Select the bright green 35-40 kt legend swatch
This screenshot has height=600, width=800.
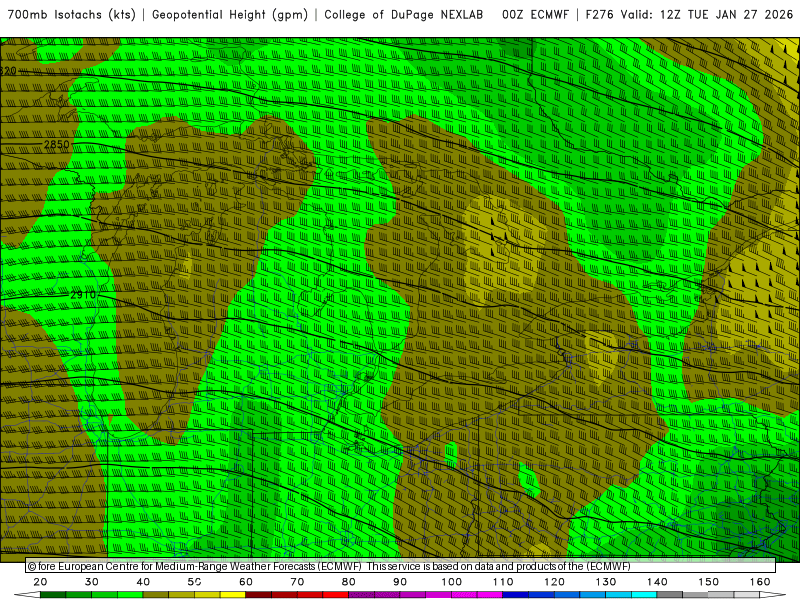pyautogui.click(x=130, y=595)
